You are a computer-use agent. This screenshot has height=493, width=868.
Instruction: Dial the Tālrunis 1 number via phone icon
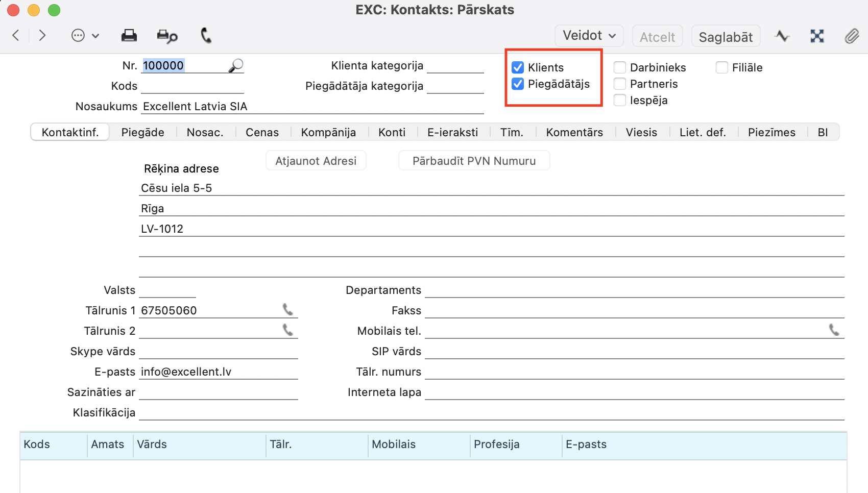pyautogui.click(x=288, y=310)
